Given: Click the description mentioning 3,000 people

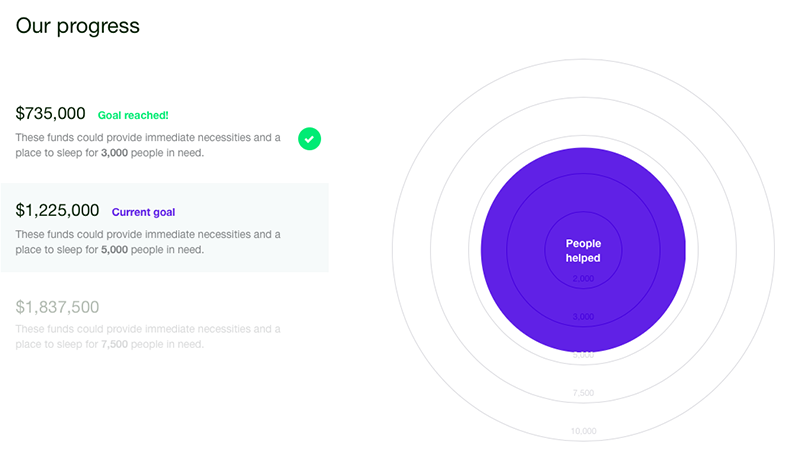Looking at the screenshot, I should pos(148,145).
